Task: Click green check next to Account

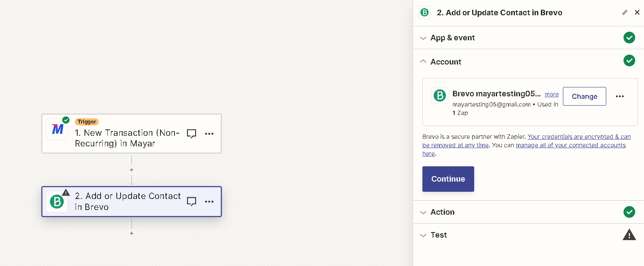Action: tap(629, 61)
